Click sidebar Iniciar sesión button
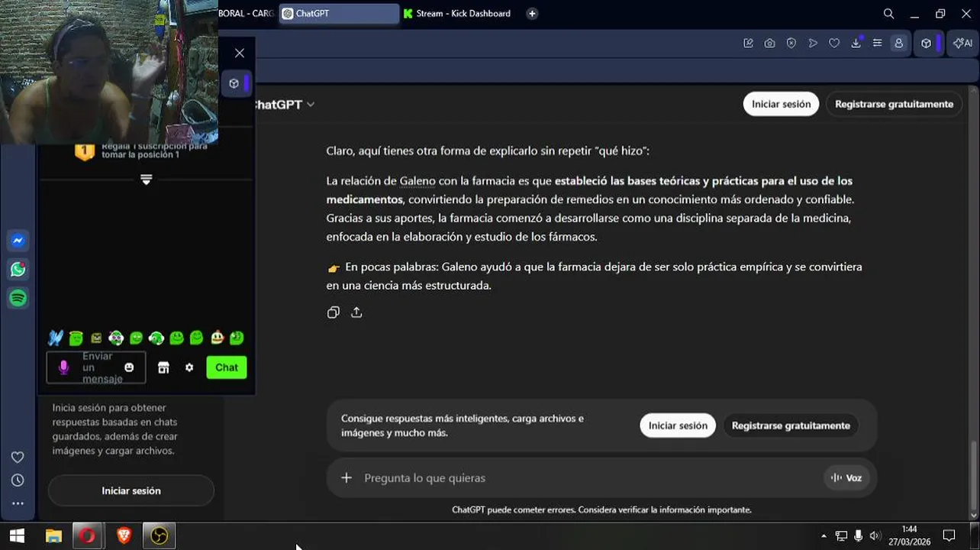The height and width of the screenshot is (550, 980). click(131, 491)
